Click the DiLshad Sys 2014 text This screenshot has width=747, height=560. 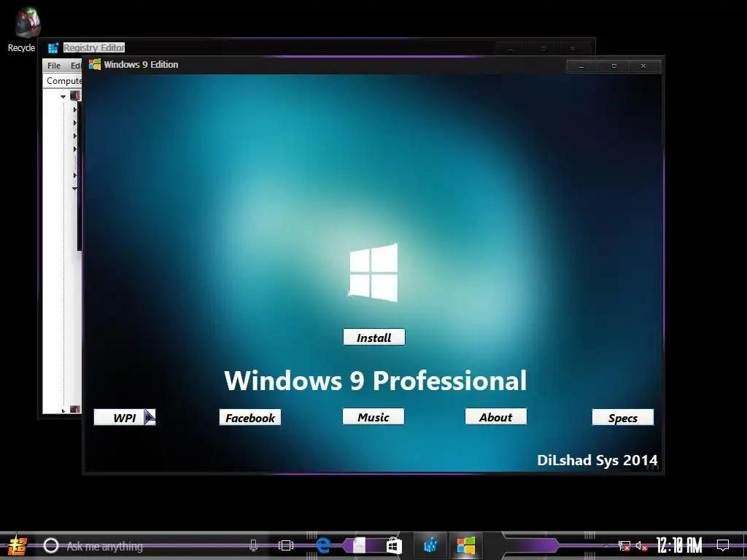point(597,460)
